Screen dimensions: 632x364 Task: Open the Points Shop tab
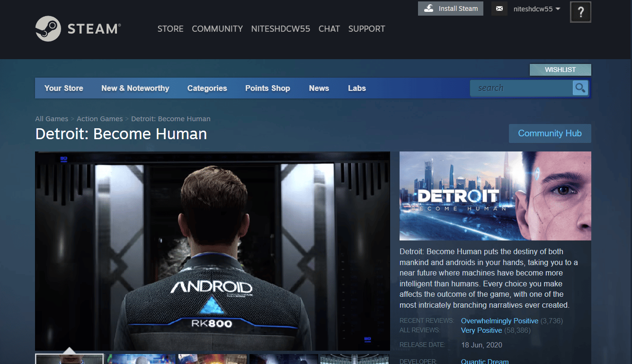[x=267, y=88]
